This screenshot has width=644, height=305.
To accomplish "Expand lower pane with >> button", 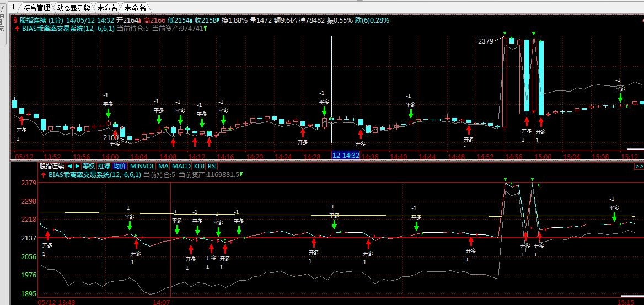I will [639, 166].
